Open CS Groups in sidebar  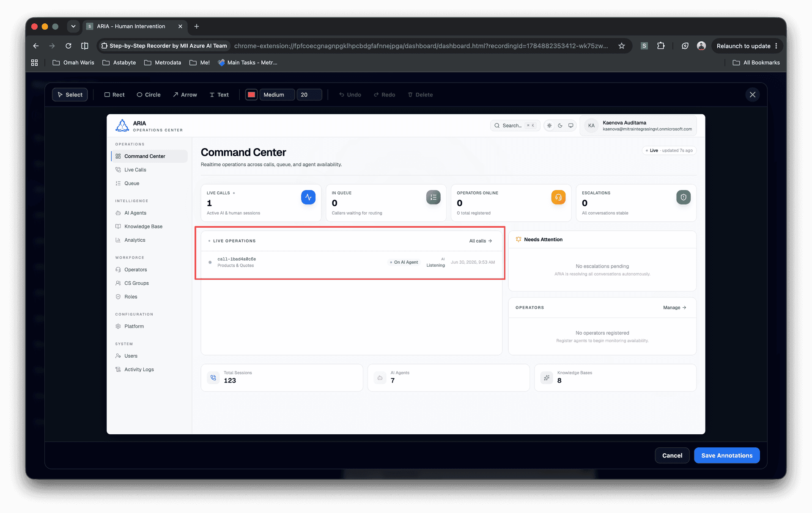click(149, 283)
